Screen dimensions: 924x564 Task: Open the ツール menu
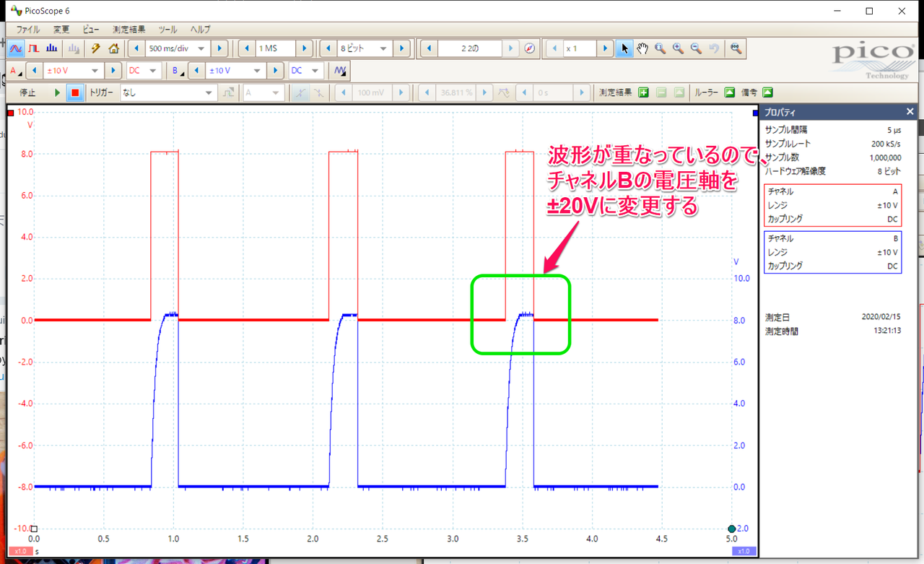[167, 30]
